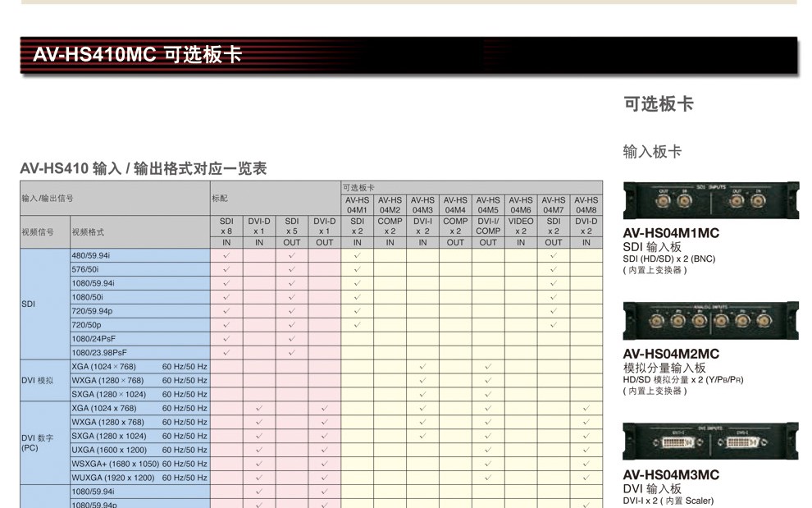Screen dimensions: 812x508
Task: Select the 'DVI 输入板' description line
Action: [x=652, y=488]
